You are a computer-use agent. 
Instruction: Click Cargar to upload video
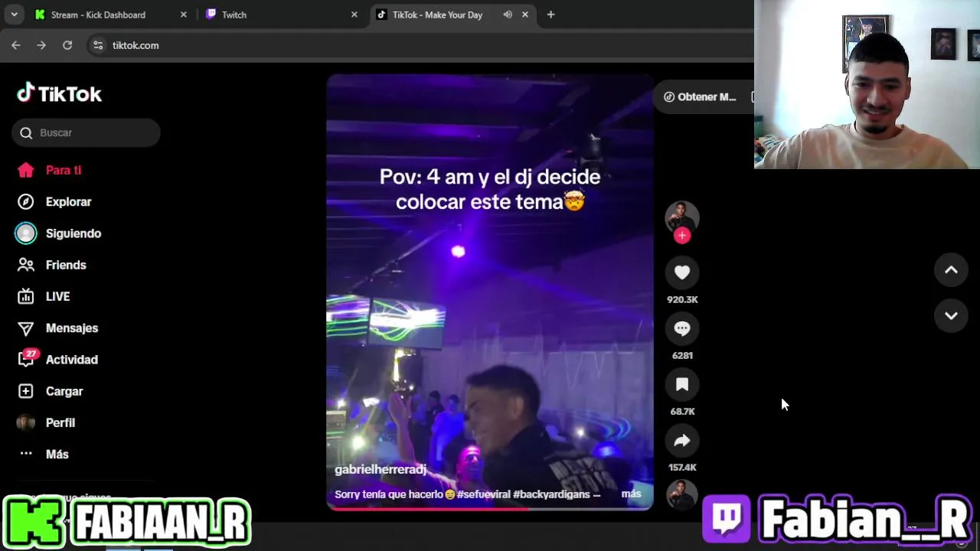[x=50, y=391]
